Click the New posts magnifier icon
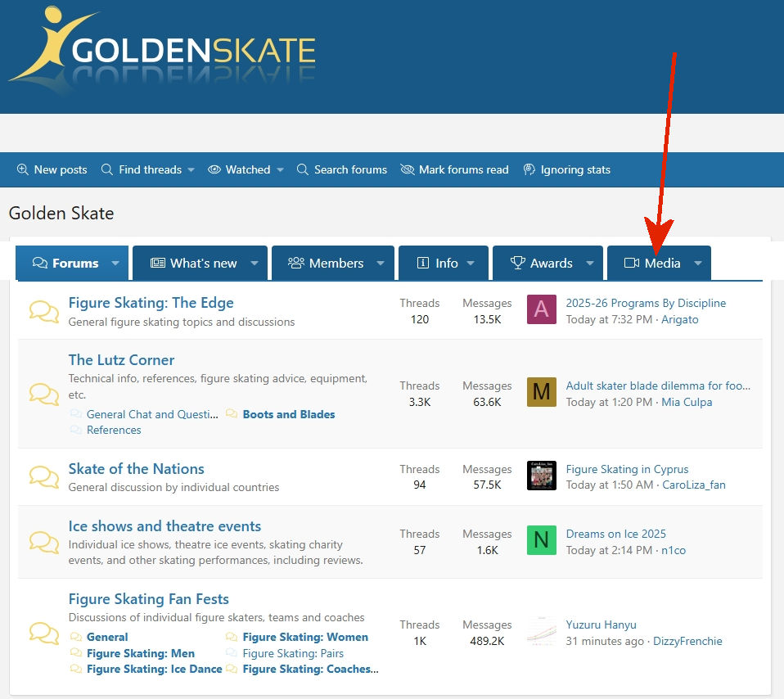Image resolution: width=784 pixels, height=699 pixels. (22, 169)
